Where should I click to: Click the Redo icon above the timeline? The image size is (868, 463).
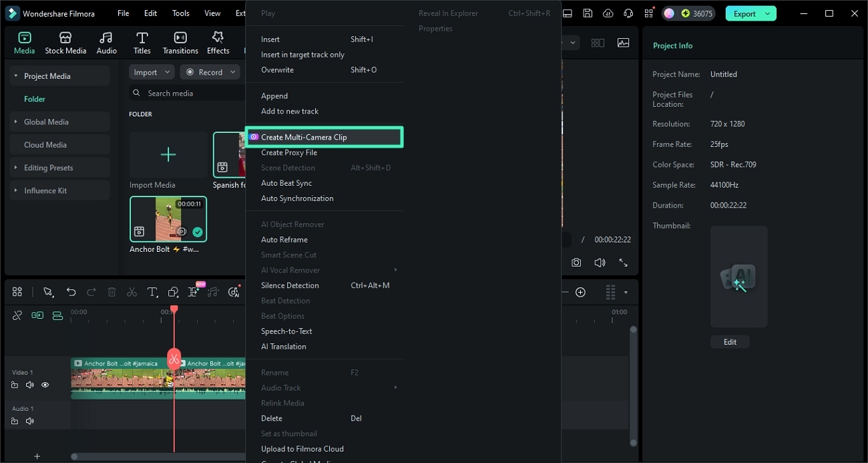[91, 292]
